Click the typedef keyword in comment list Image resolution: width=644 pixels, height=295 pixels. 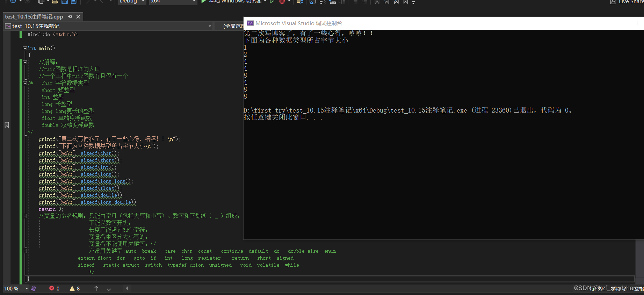tap(177, 265)
